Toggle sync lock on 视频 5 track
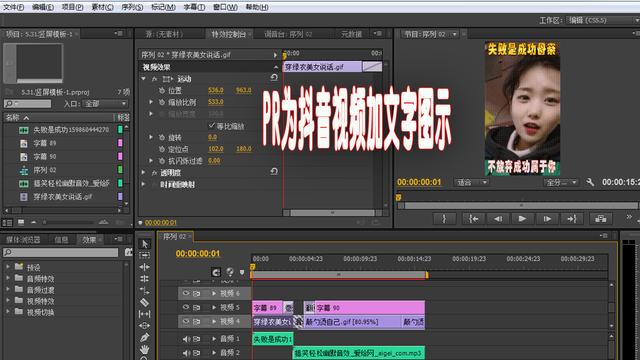 pyautogui.click(x=197, y=307)
